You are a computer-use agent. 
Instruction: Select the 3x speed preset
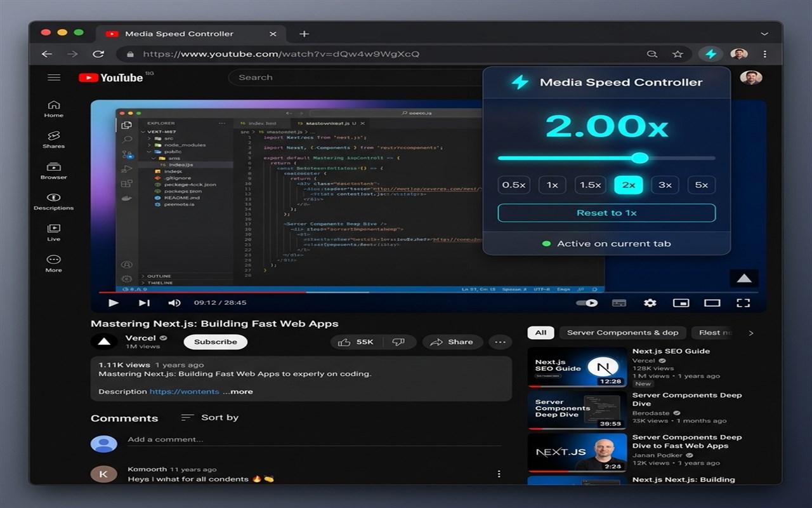[665, 185]
